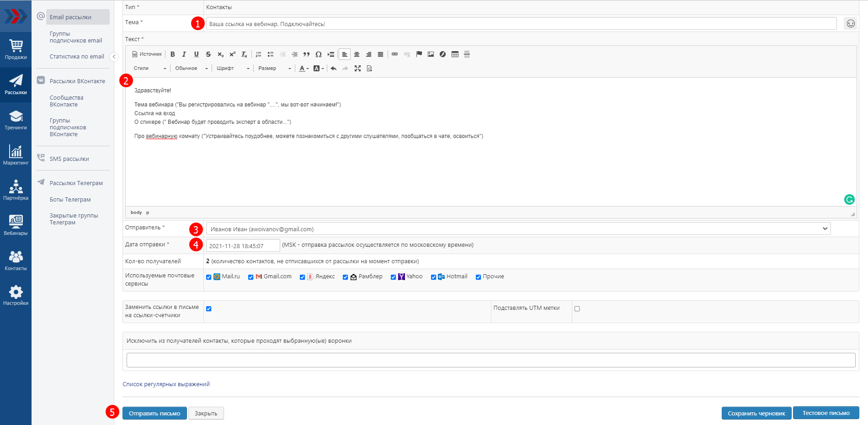Click the insert image icon

coord(431,54)
